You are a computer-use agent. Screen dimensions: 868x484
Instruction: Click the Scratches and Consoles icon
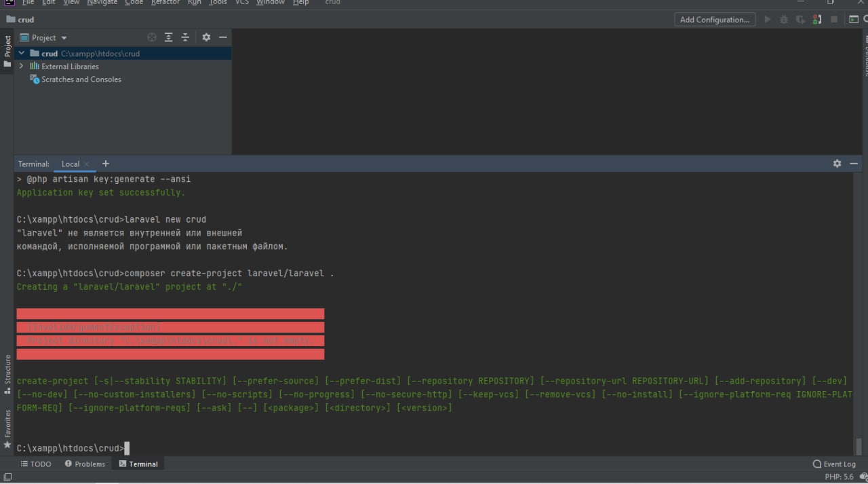[x=35, y=79]
